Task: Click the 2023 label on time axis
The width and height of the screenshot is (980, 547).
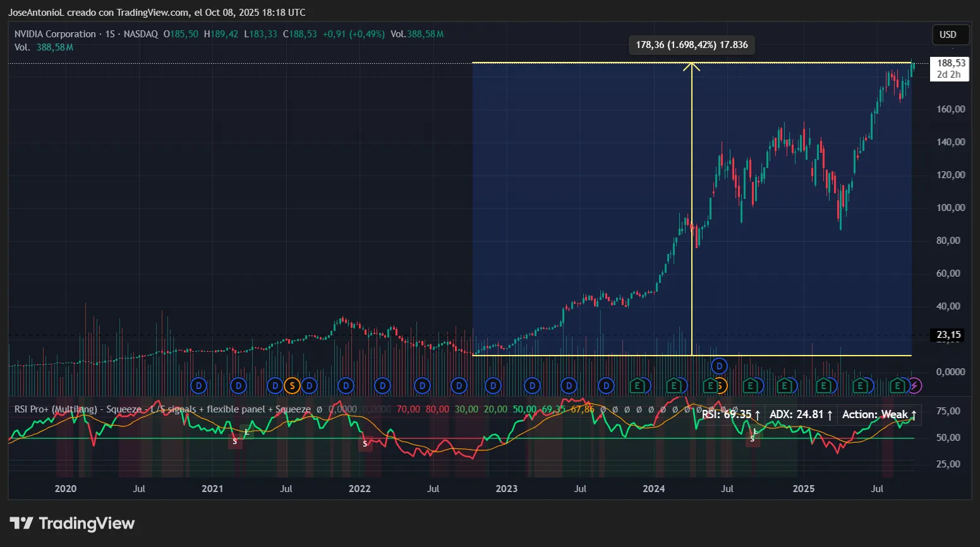Action: pyautogui.click(x=507, y=489)
